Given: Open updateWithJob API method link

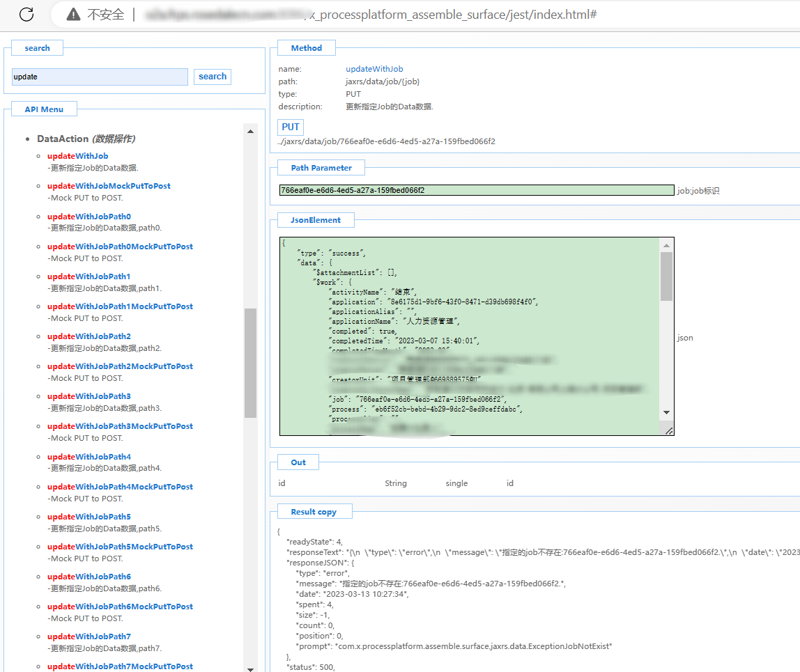Looking at the screenshot, I should tap(78, 156).
